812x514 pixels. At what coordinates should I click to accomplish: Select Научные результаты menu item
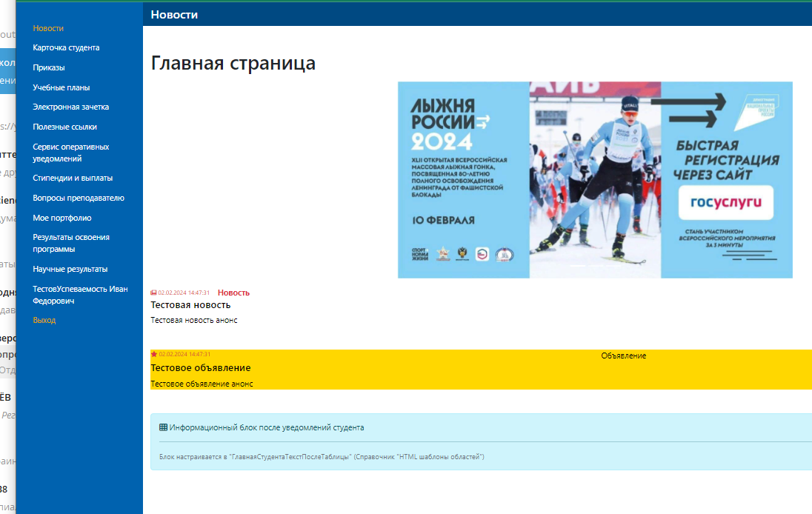(x=70, y=269)
